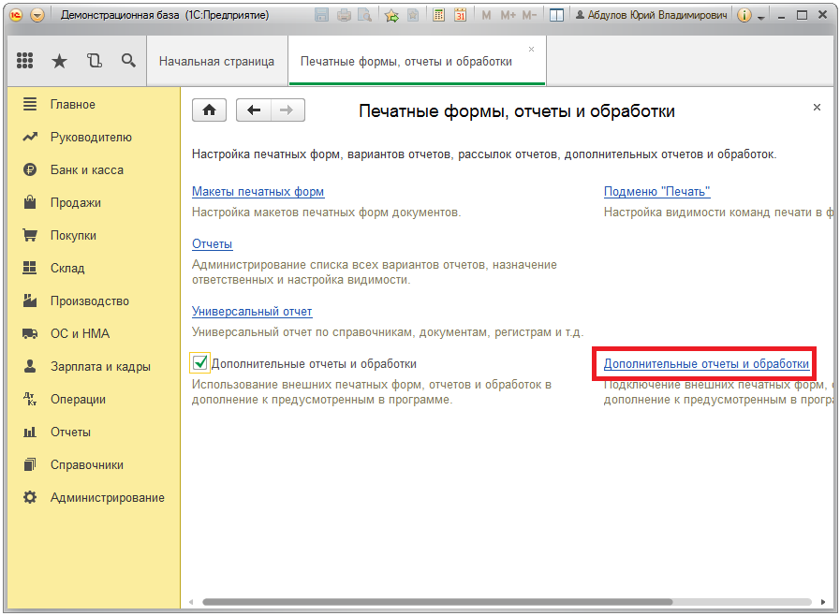Screen dimensions: 840x616
Task: Navigate forward with right arrow button
Action: (287, 110)
